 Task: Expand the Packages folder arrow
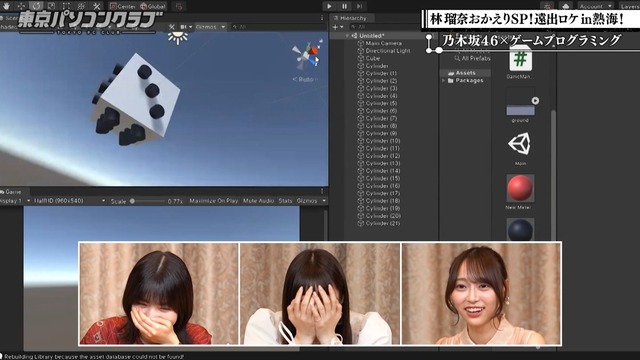pos(444,81)
